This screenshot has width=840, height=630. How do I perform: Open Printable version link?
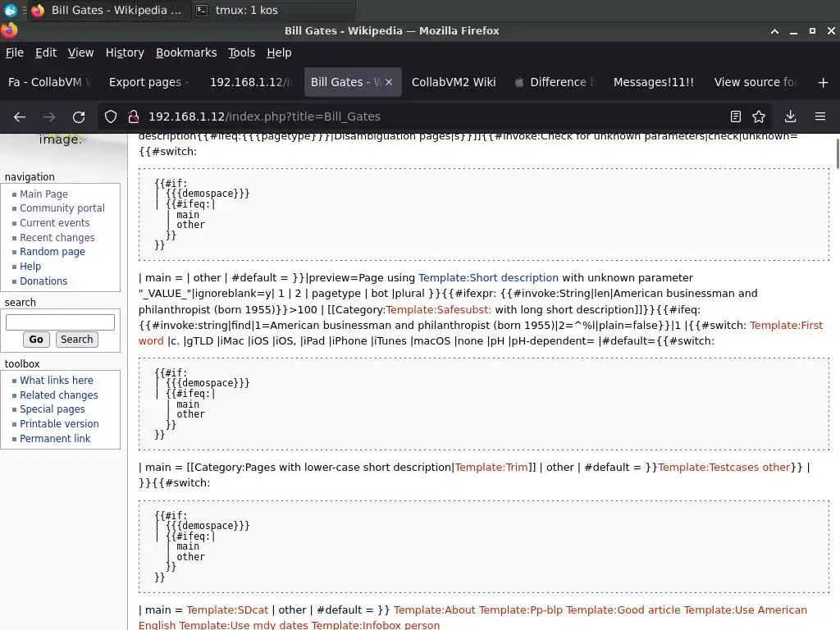point(59,424)
